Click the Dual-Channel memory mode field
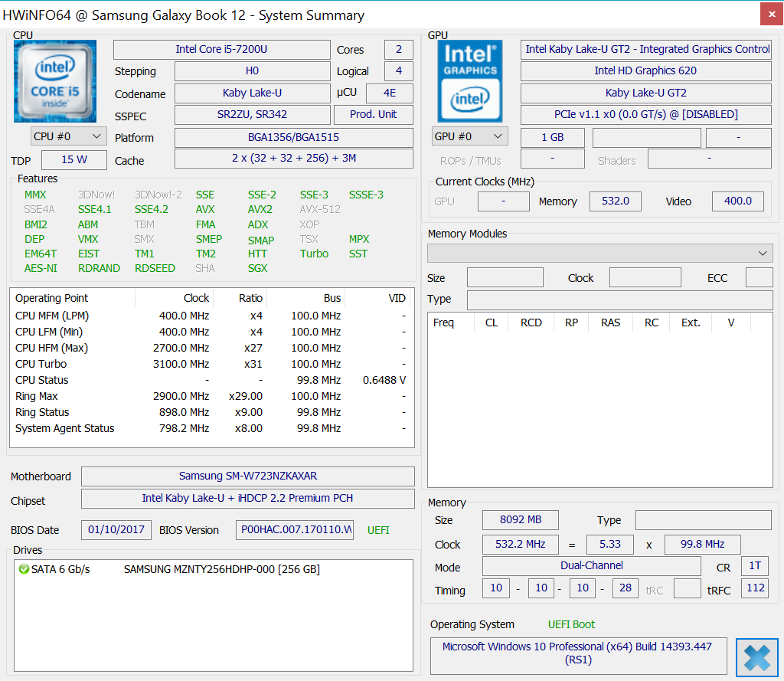Viewport: 784px width, 681px height. [591, 566]
